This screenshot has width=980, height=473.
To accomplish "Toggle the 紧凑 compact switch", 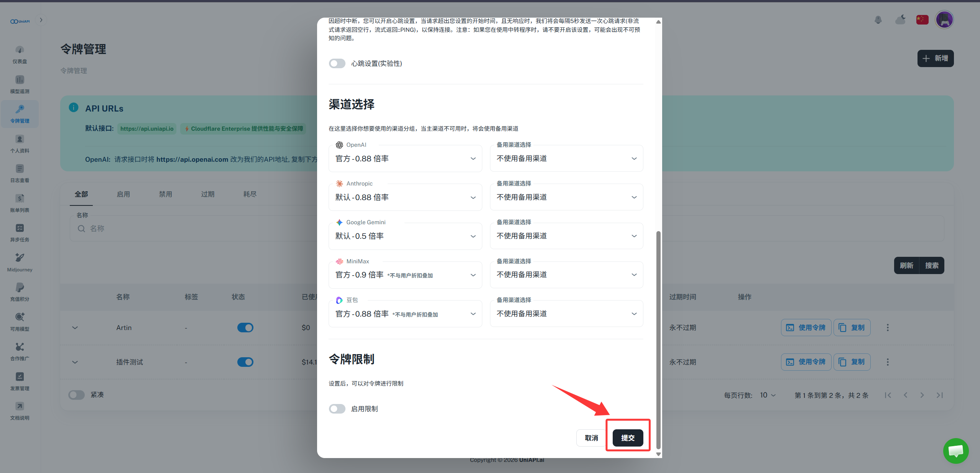I will click(x=76, y=395).
